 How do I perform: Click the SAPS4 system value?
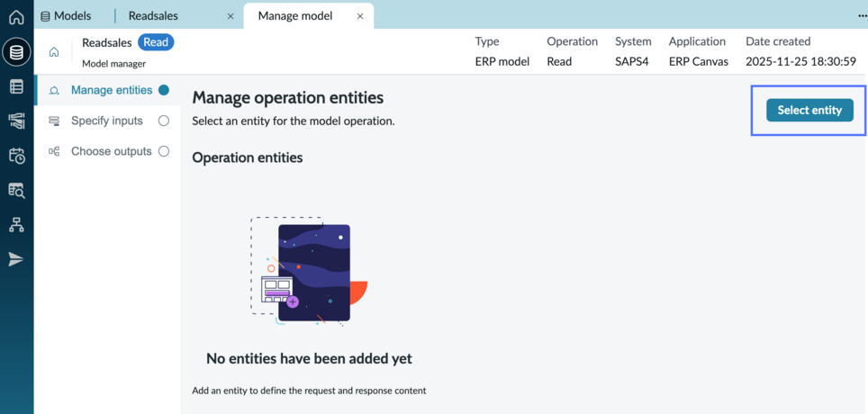click(633, 61)
